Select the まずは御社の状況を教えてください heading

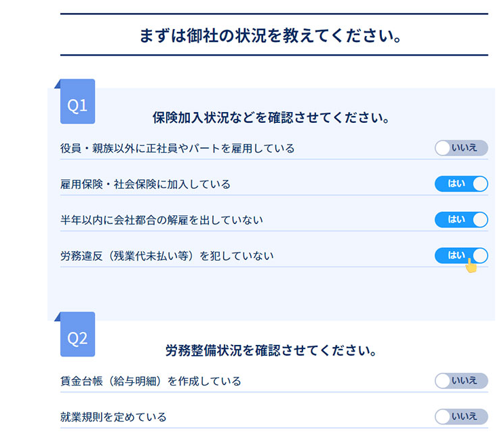[271, 35]
